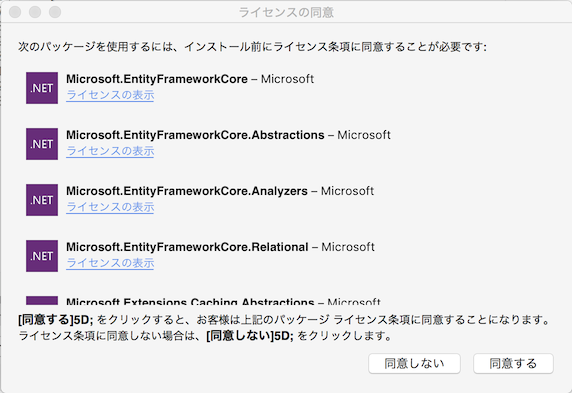
Task: Click 同意しない button to decline
Action: tap(414, 363)
